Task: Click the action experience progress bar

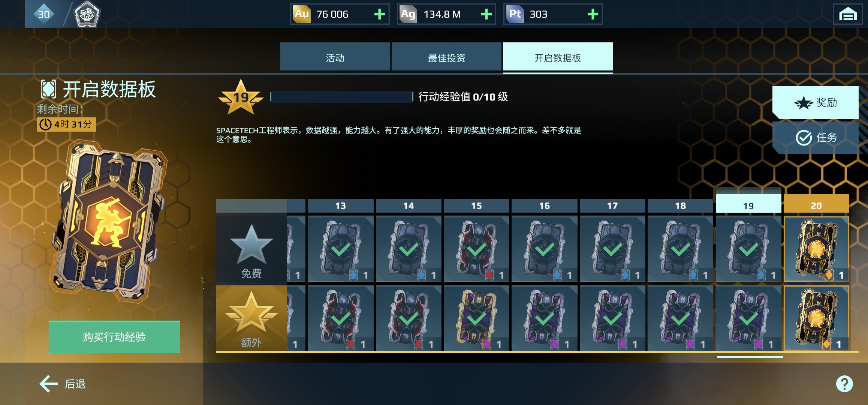Action: tap(341, 97)
